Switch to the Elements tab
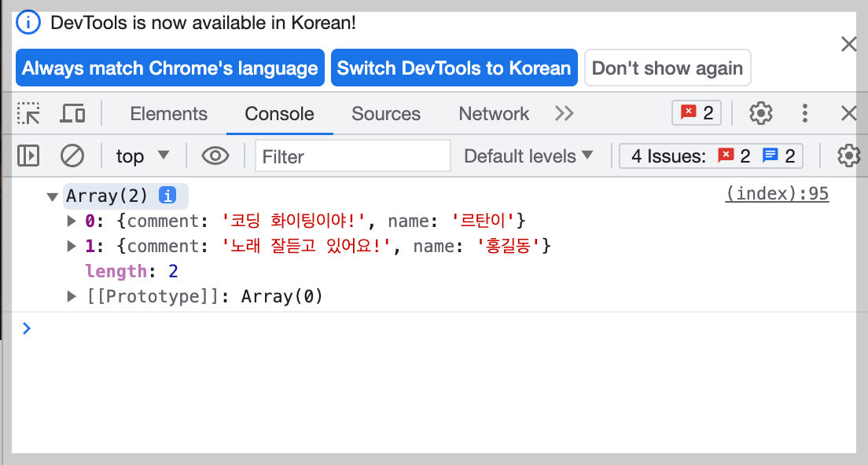This screenshot has height=465, width=868. (x=169, y=113)
